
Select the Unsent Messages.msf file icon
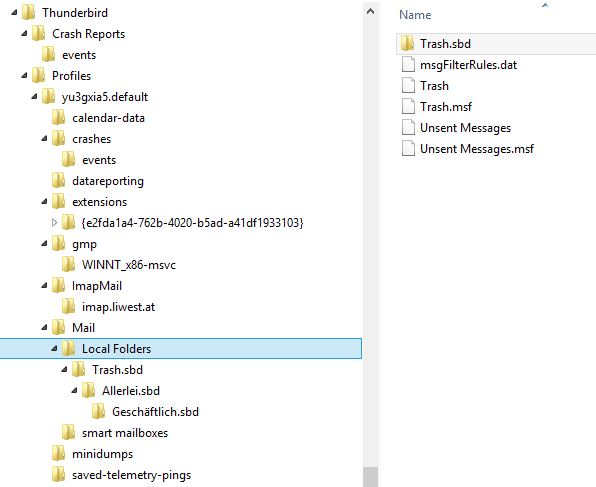pyautogui.click(x=408, y=148)
